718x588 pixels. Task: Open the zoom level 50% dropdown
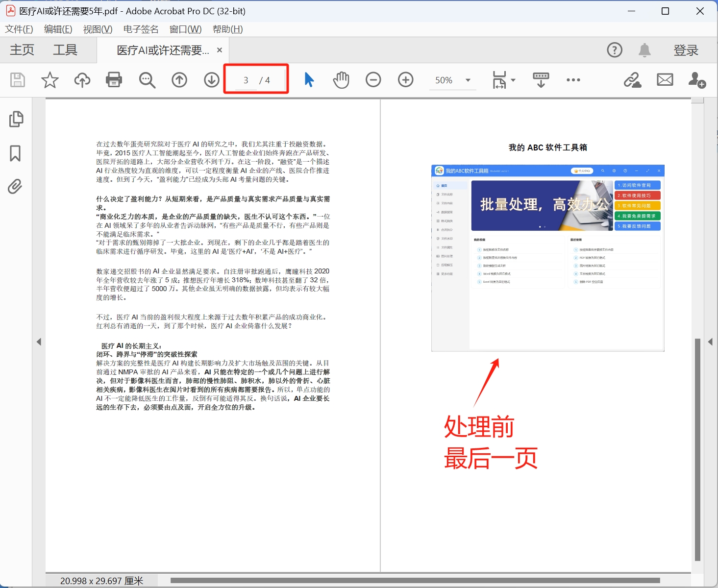tap(451, 80)
